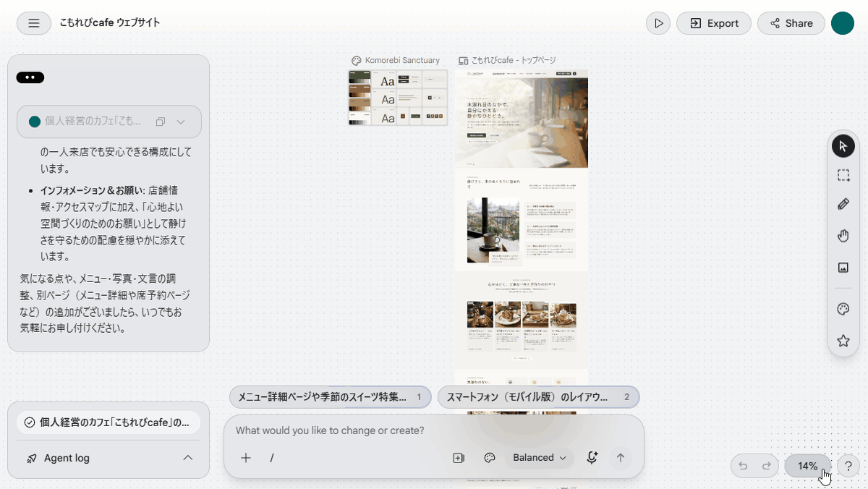Click the redo arrow
The image size is (868, 489).
(x=766, y=467)
